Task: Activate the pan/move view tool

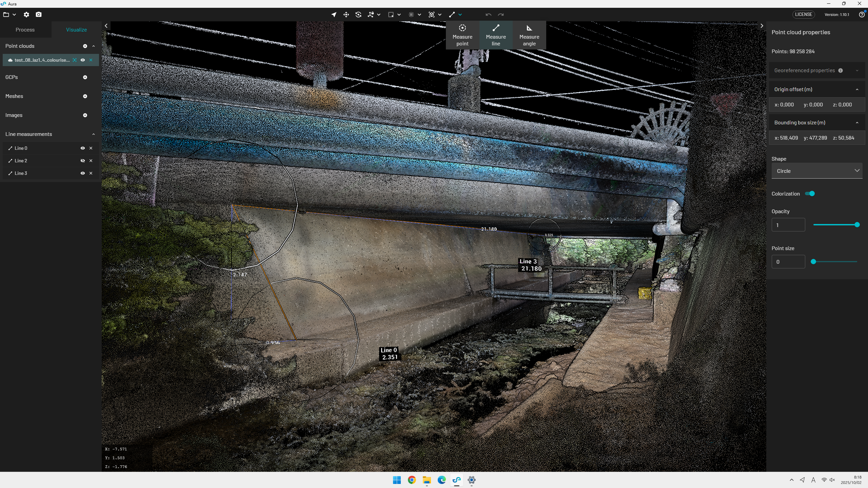Action: tap(346, 15)
